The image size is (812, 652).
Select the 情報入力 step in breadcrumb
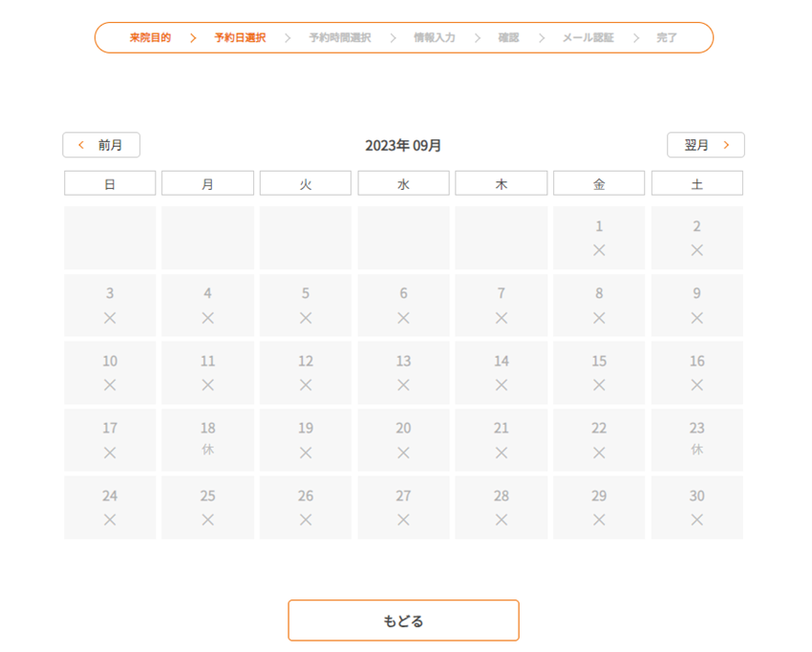tap(435, 38)
